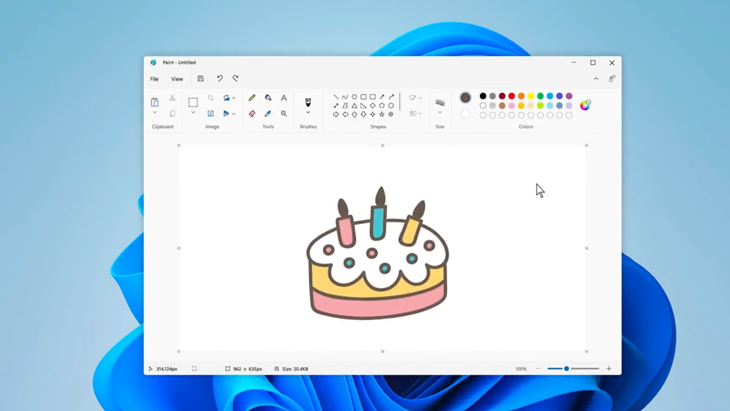Screen dimensions: 730x411
Task: Click the zoom out minus button
Action: (538, 369)
